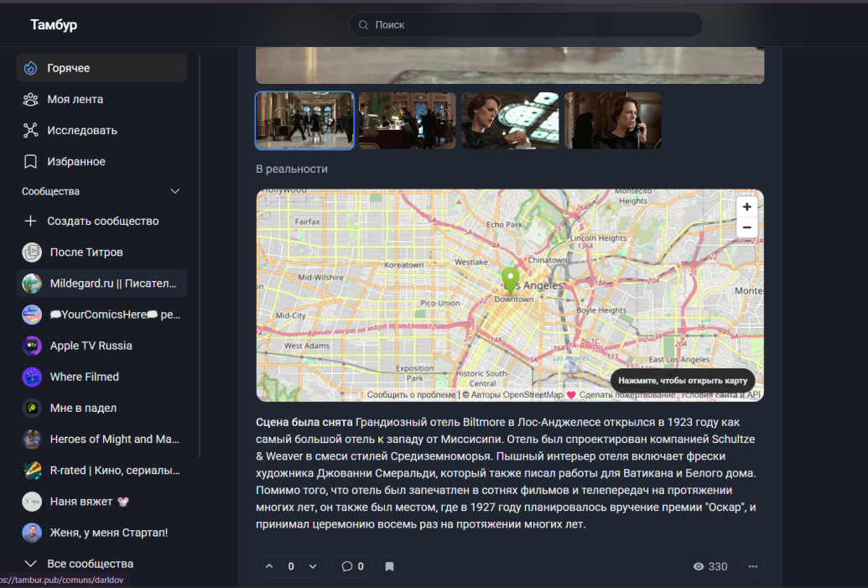Click the green map location pin
Image resolution: width=868 pixels, height=588 pixels.
(510, 280)
